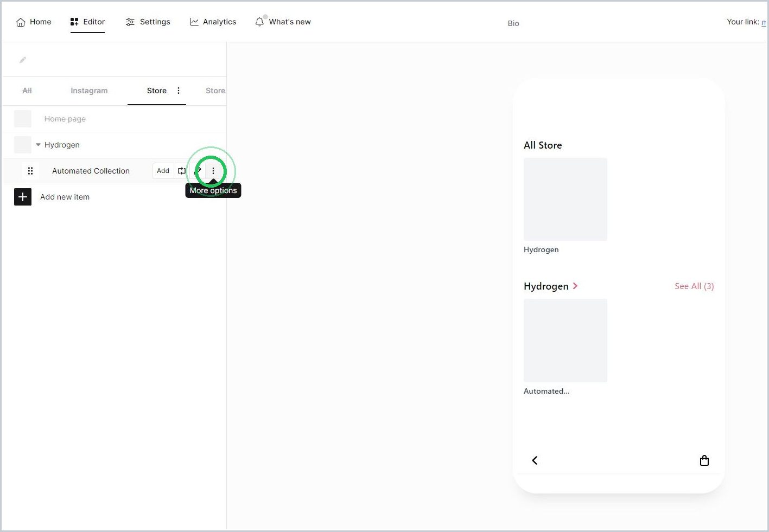
Task: Open the Analytics page
Action: click(213, 22)
